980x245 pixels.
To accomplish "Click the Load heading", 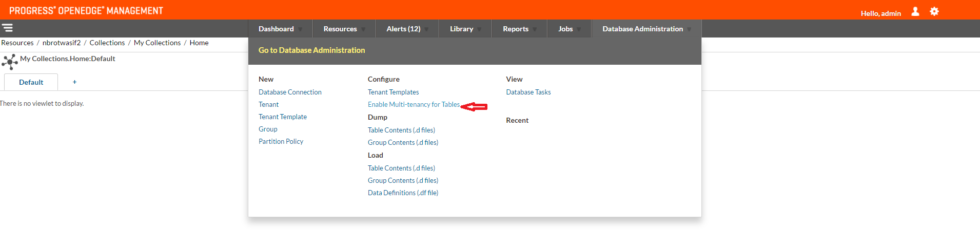I will pyautogui.click(x=376, y=155).
